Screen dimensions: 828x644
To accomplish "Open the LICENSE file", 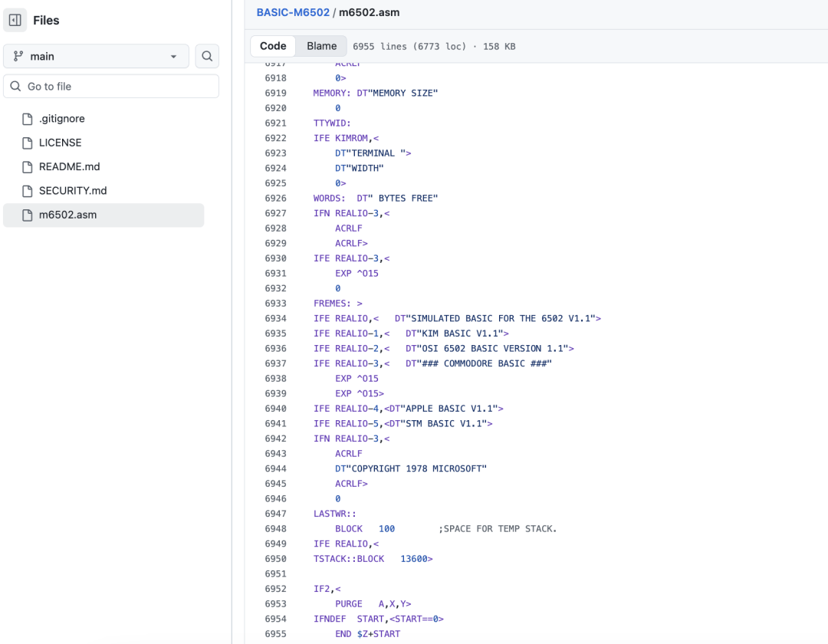I will (60, 143).
